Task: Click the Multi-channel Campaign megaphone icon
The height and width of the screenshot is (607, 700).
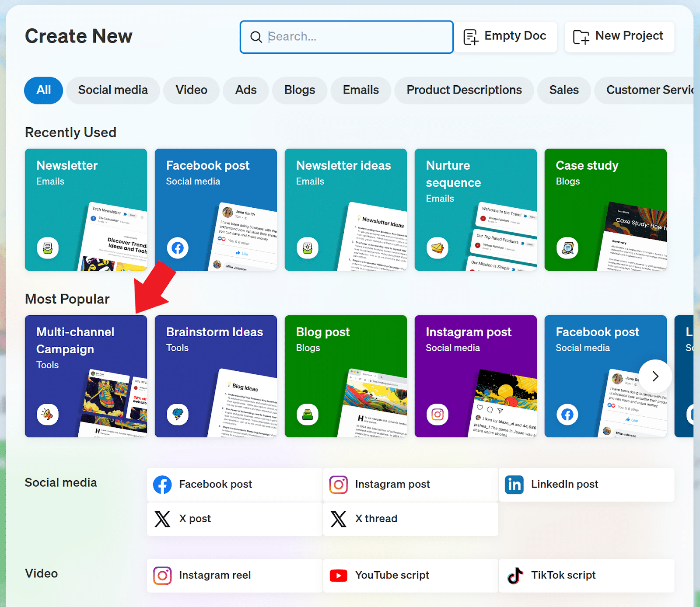Action: (48, 415)
